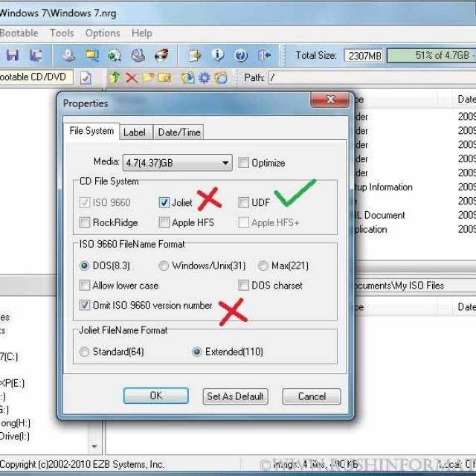This screenshot has height=476, width=476.
Task: Click the Convert image disc icon
Action: tap(115, 56)
